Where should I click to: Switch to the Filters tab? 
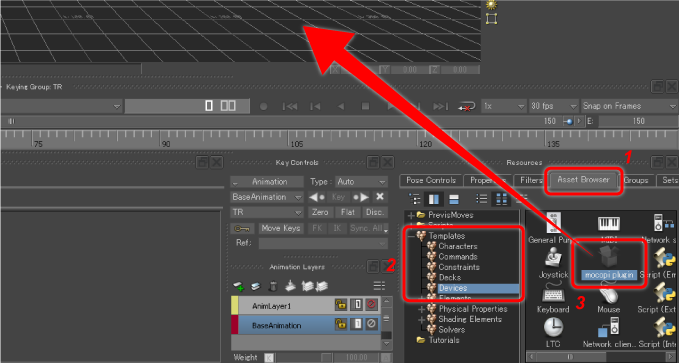(x=531, y=180)
